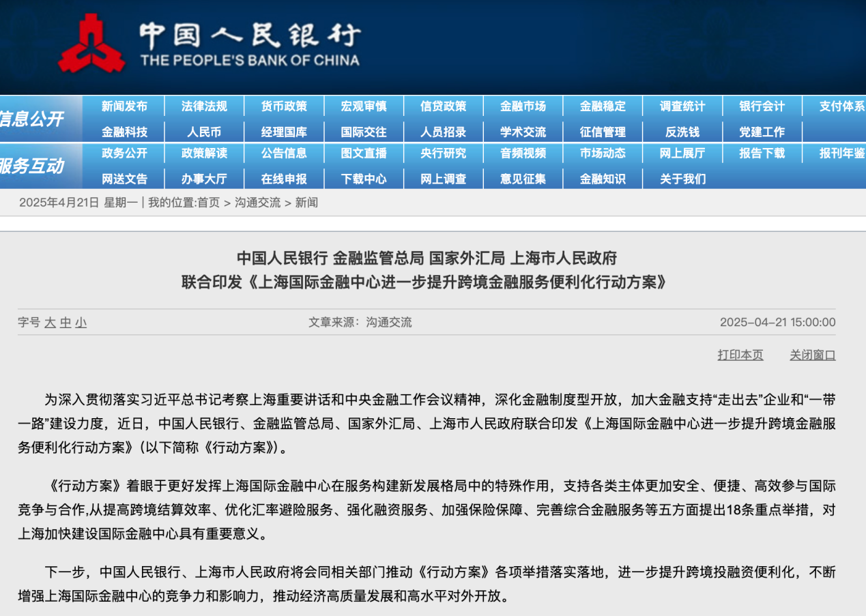The width and height of the screenshot is (866, 616).
Task: Set font size to 小
Action: pyautogui.click(x=81, y=323)
